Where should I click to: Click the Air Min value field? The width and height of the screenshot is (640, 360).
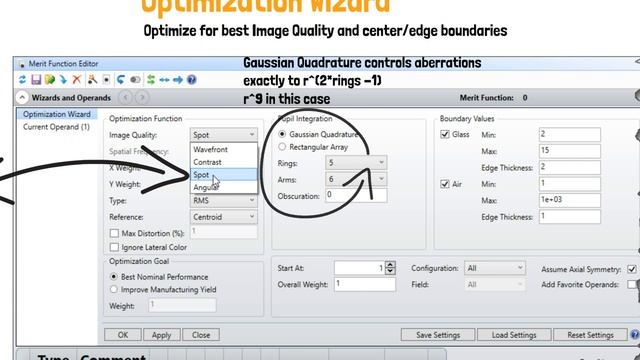569,184
